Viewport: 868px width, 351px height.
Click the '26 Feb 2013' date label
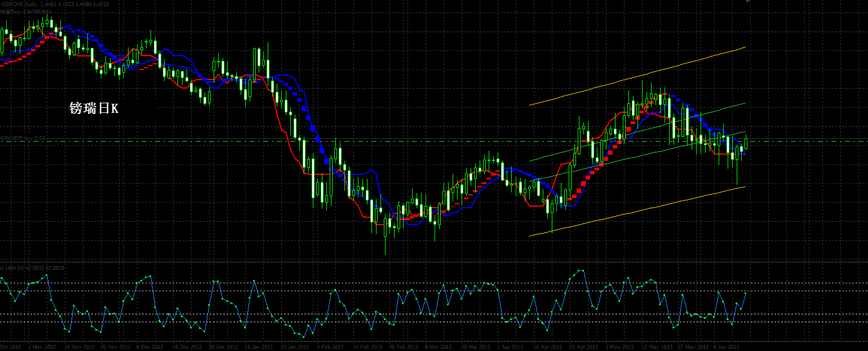pos(404,347)
